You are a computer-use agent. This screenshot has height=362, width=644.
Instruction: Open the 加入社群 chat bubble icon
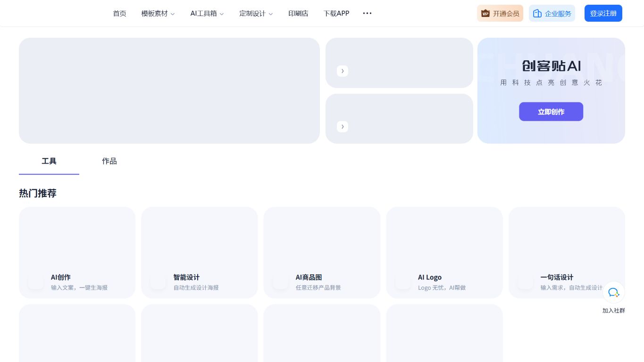click(x=614, y=293)
